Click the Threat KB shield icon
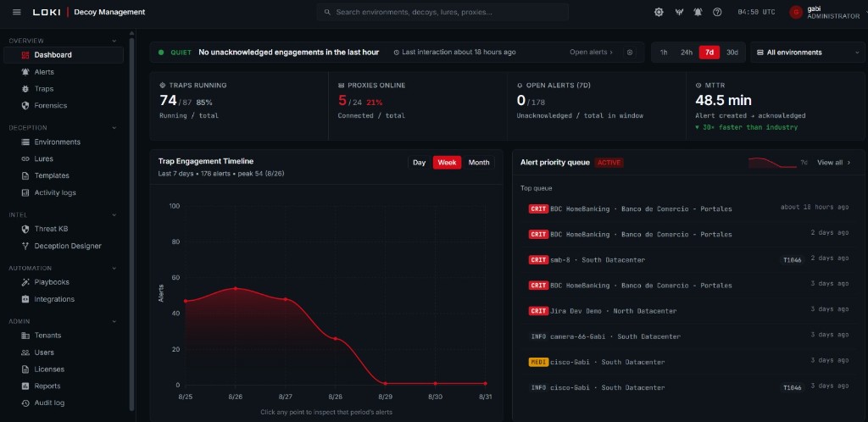 point(25,229)
